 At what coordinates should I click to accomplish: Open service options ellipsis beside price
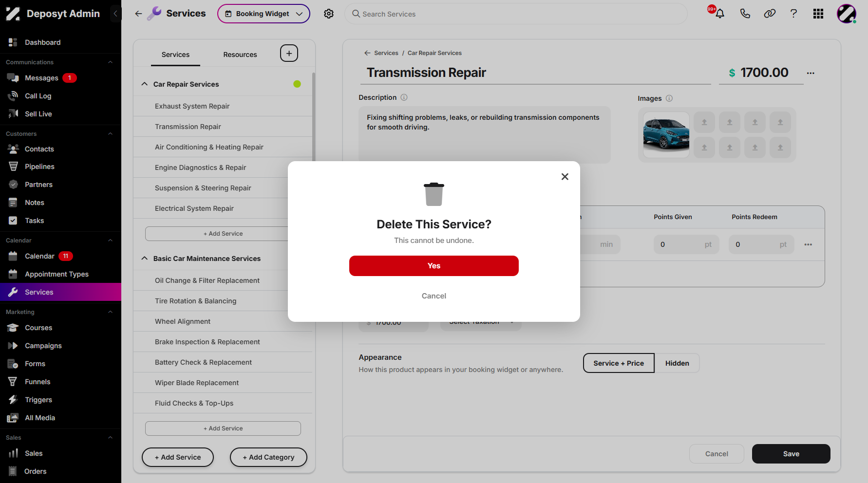pyautogui.click(x=811, y=73)
